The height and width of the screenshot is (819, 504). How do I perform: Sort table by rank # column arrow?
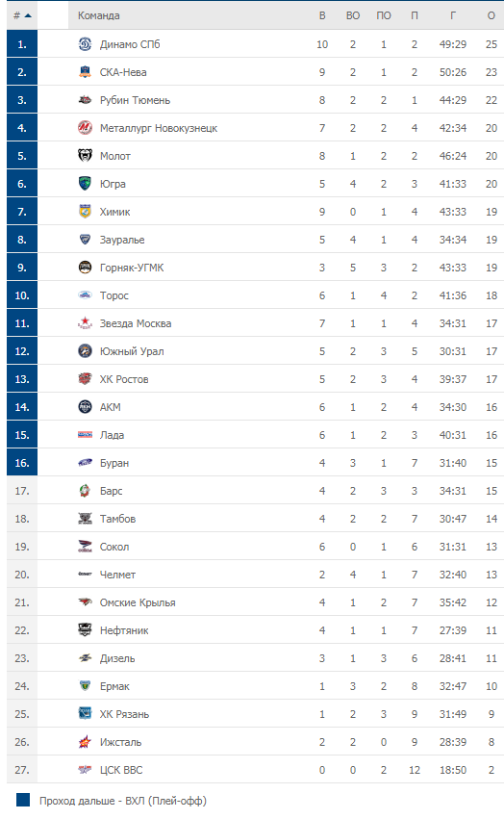click(x=28, y=15)
